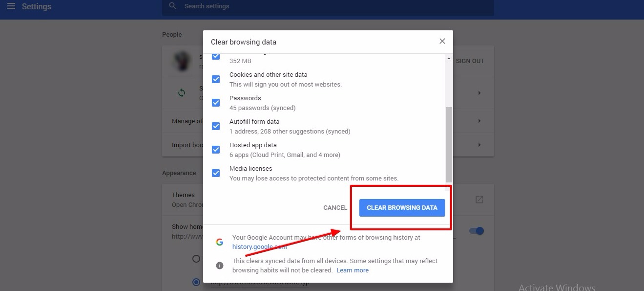Click the People section heading

(172, 35)
